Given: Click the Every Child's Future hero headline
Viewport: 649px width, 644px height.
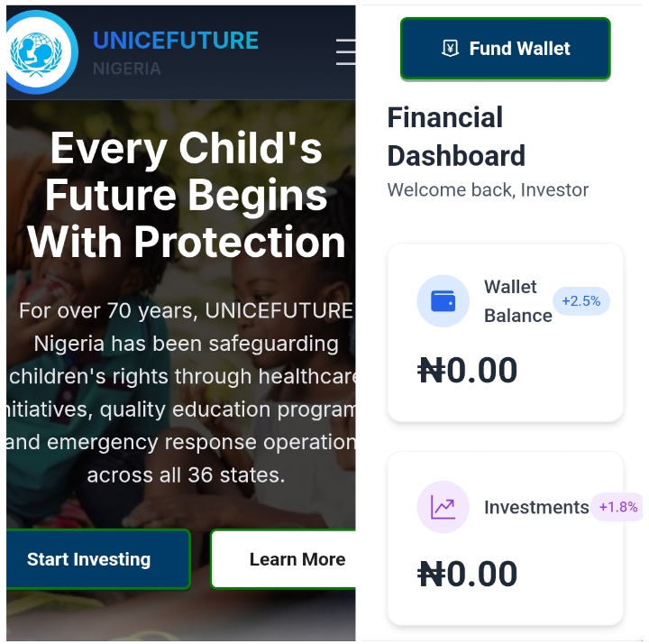Looking at the screenshot, I should pyautogui.click(x=187, y=195).
